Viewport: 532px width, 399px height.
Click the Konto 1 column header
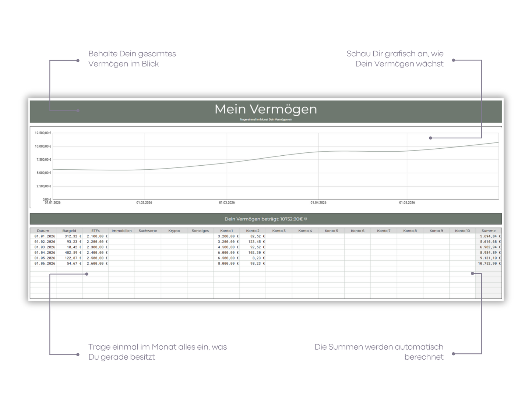226,231
